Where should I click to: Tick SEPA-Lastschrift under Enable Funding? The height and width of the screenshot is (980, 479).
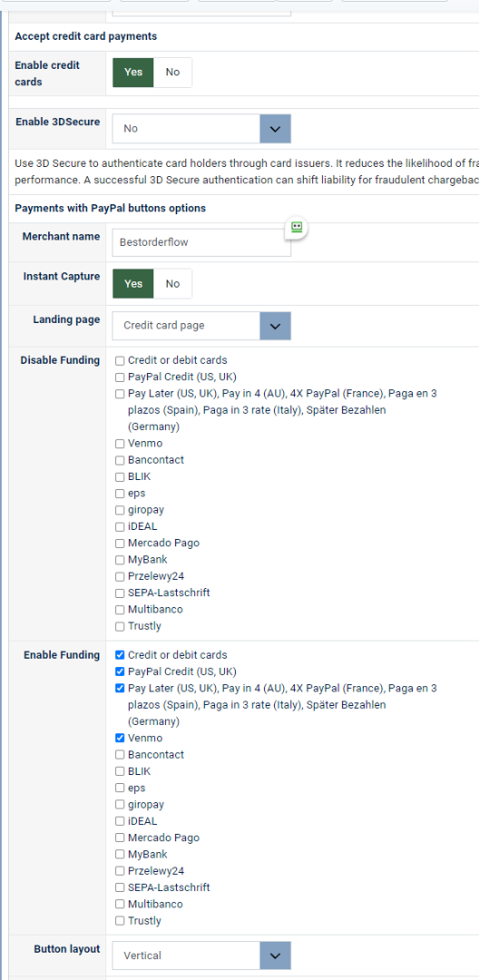(120, 887)
